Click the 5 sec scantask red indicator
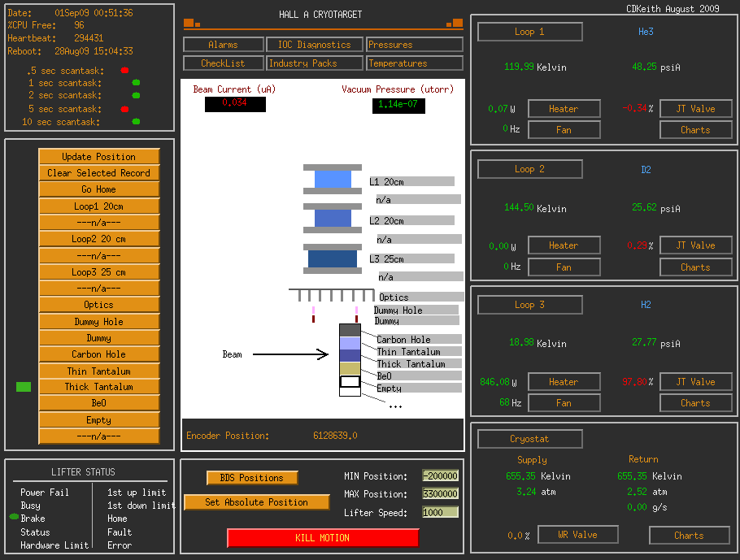The image size is (740, 560). click(x=124, y=109)
